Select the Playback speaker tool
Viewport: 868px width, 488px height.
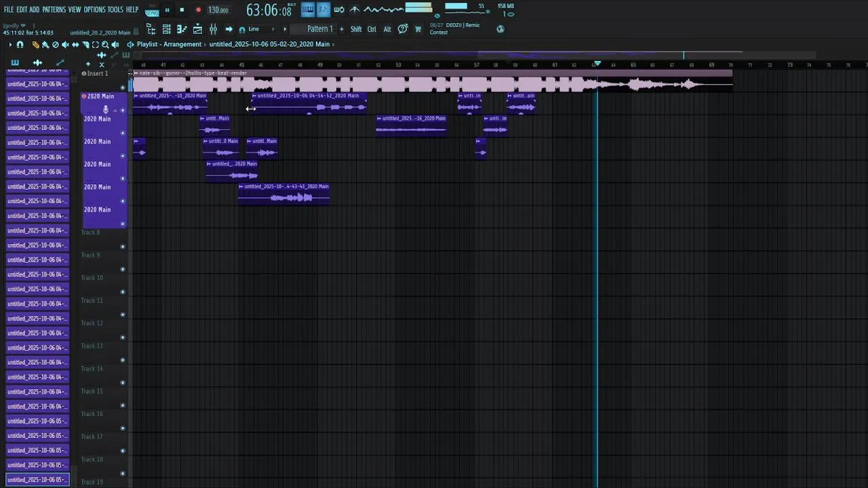115,45
